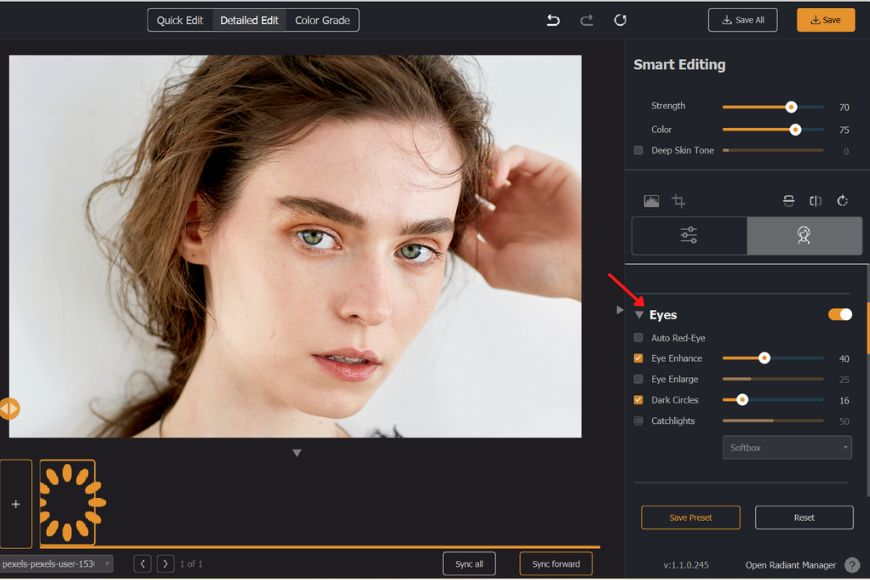Select the loading photo thumbnail in filmstrip
This screenshot has height=580, width=870.
(x=67, y=502)
